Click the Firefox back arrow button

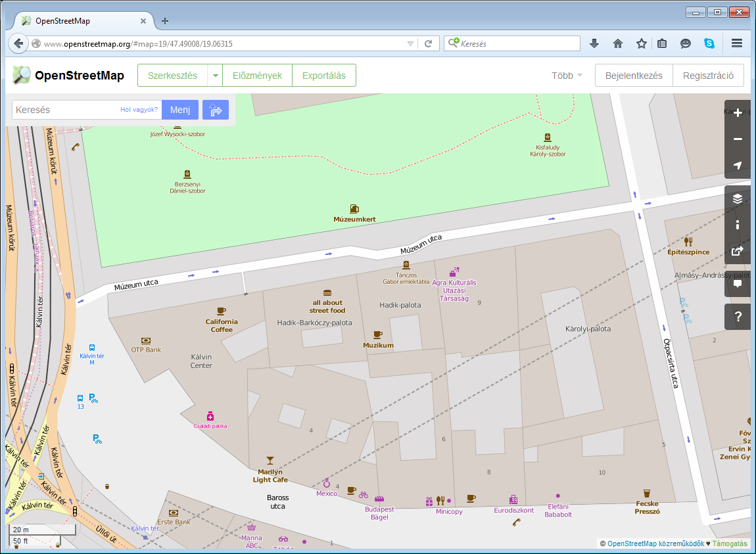[18, 43]
